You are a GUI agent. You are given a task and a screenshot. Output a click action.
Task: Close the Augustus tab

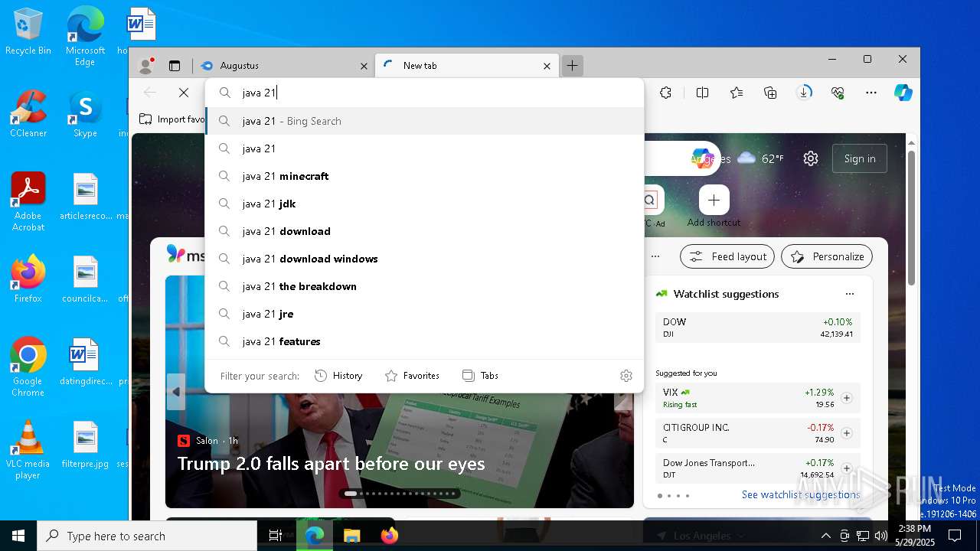[x=364, y=67]
